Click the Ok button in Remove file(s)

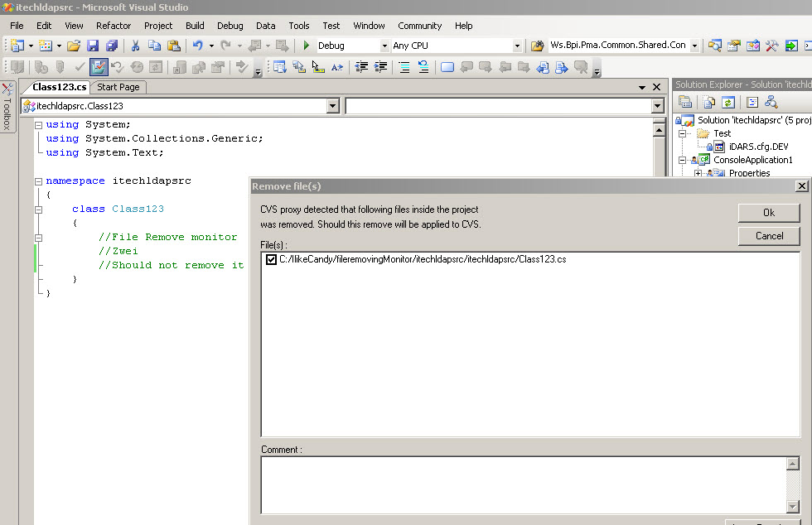pos(768,213)
